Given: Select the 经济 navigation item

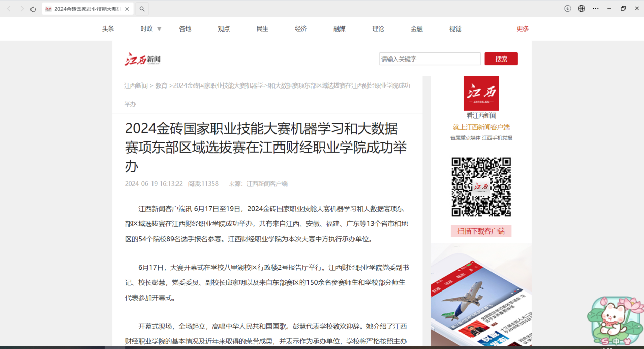Looking at the screenshot, I should (x=301, y=29).
